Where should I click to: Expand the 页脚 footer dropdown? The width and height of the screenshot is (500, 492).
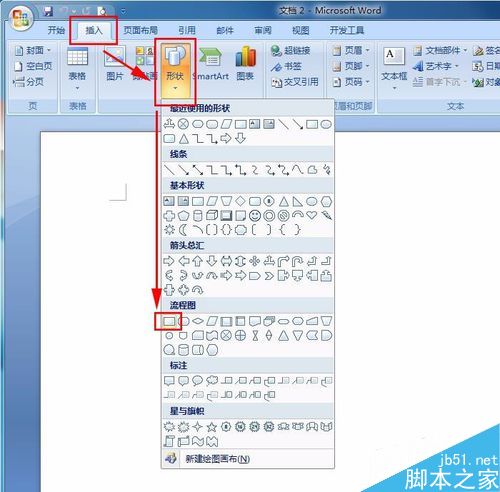[351, 66]
